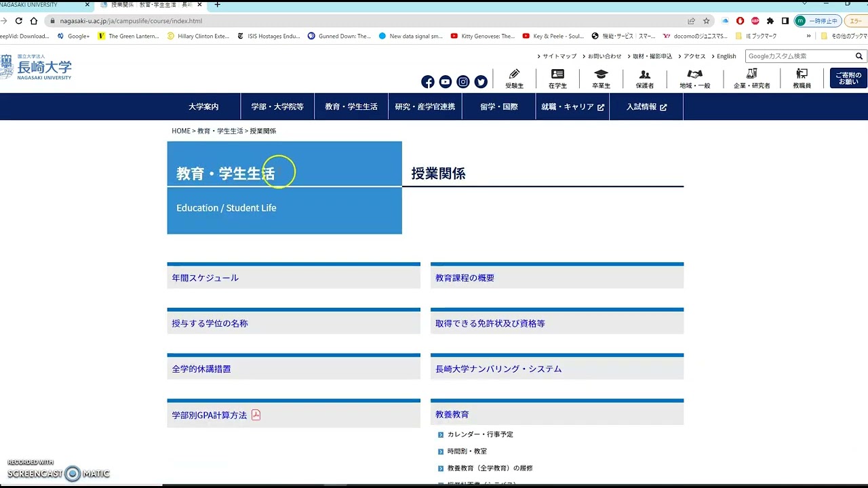Screen dimensions: 868x488
Task: Open the カレンダー・行事予定 link
Action: click(480, 434)
